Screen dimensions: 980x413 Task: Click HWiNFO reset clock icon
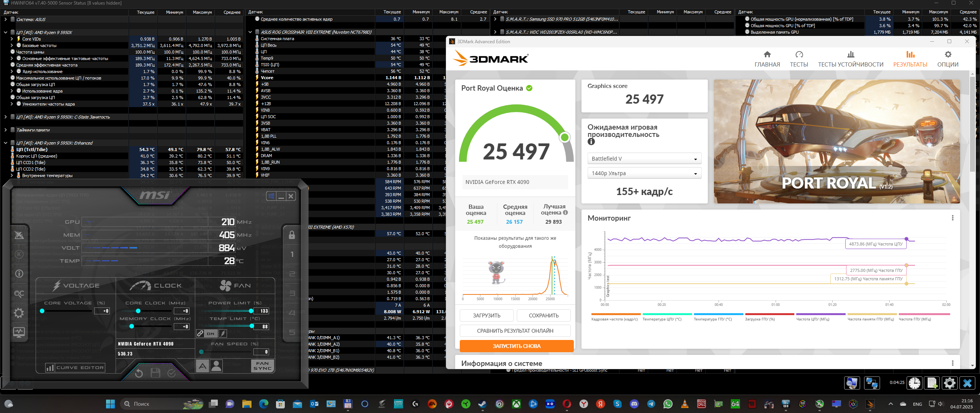coord(915,383)
